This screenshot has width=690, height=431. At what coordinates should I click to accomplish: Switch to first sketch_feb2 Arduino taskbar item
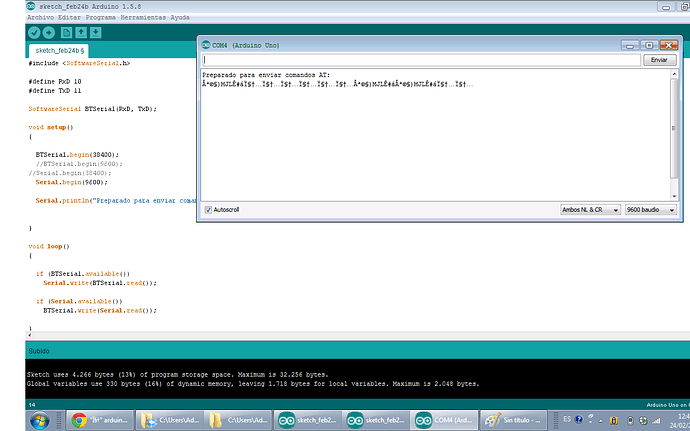click(306, 420)
